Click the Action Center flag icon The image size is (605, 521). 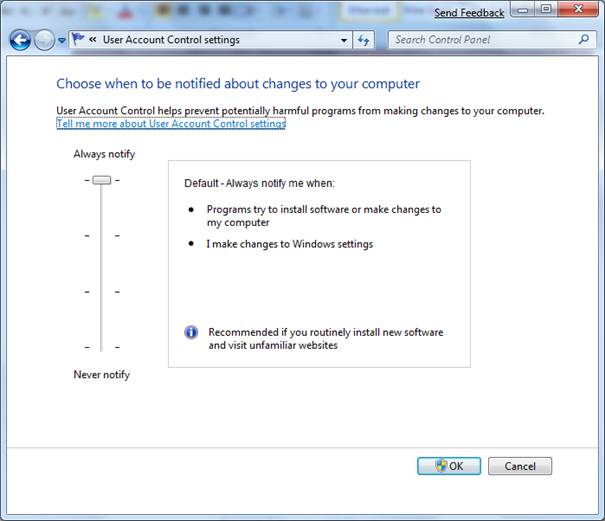coord(78,39)
